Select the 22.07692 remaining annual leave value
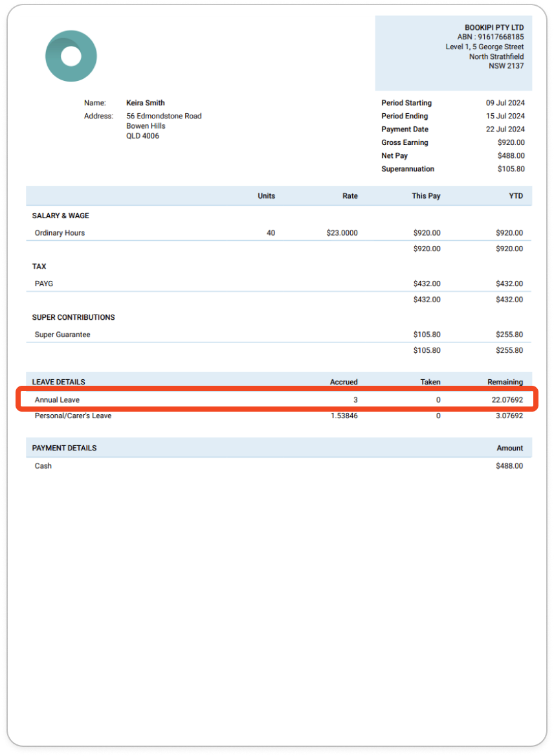This screenshot has width=554, height=756. click(x=507, y=400)
